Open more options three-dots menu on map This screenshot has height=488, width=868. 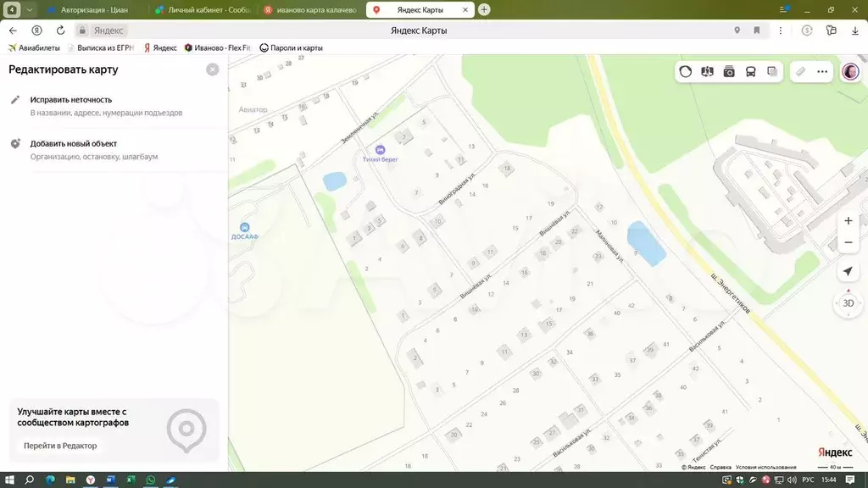(822, 72)
